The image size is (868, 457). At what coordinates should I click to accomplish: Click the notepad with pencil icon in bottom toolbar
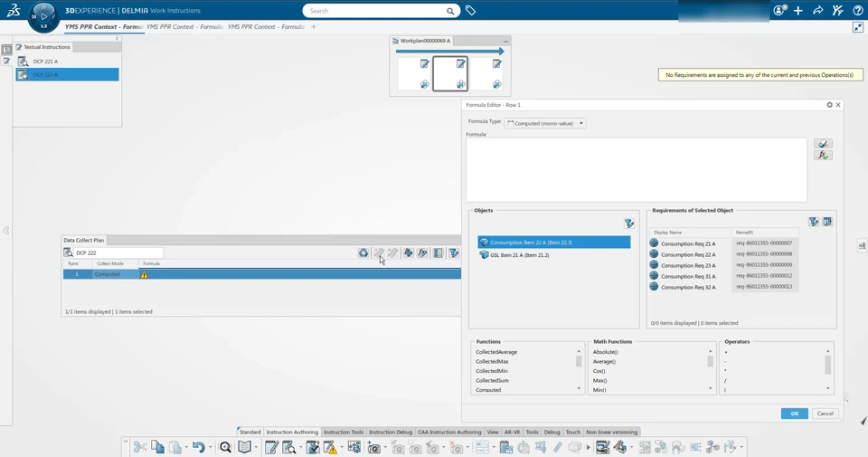[271, 448]
